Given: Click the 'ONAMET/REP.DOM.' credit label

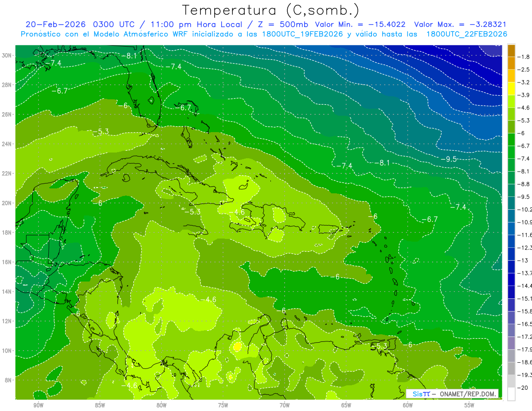Looking at the screenshot, I should (x=468, y=394).
